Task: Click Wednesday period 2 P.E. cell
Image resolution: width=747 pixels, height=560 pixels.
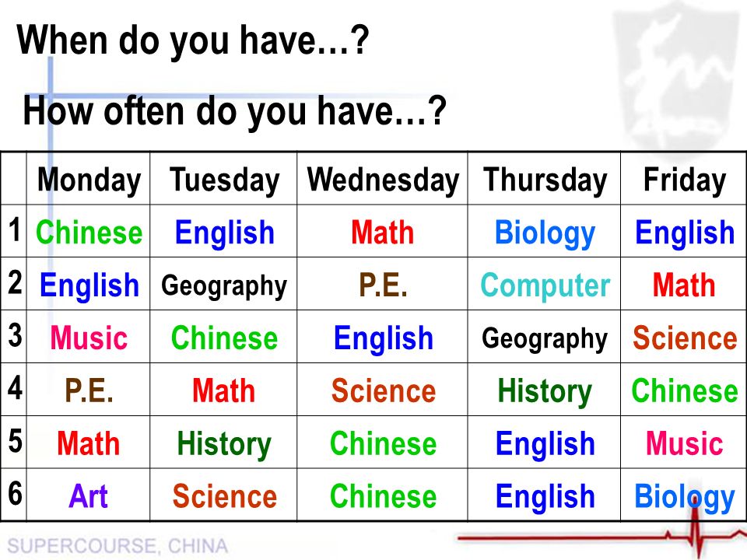Action: pos(383,285)
